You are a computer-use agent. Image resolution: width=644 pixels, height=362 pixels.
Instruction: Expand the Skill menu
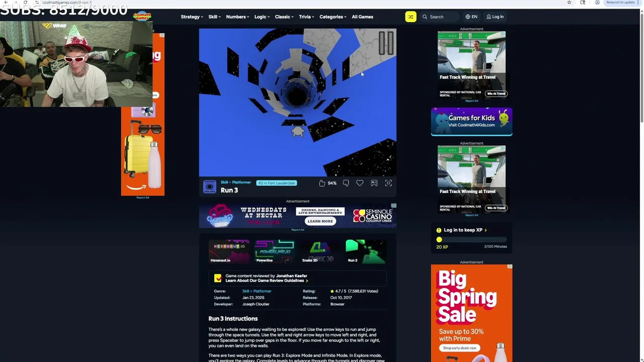click(x=214, y=17)
